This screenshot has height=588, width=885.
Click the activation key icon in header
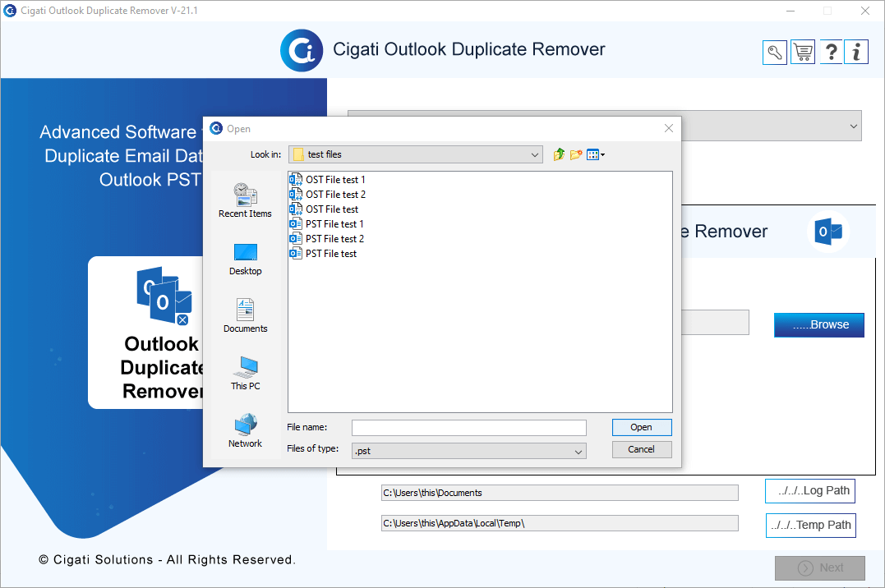point(774,53)
